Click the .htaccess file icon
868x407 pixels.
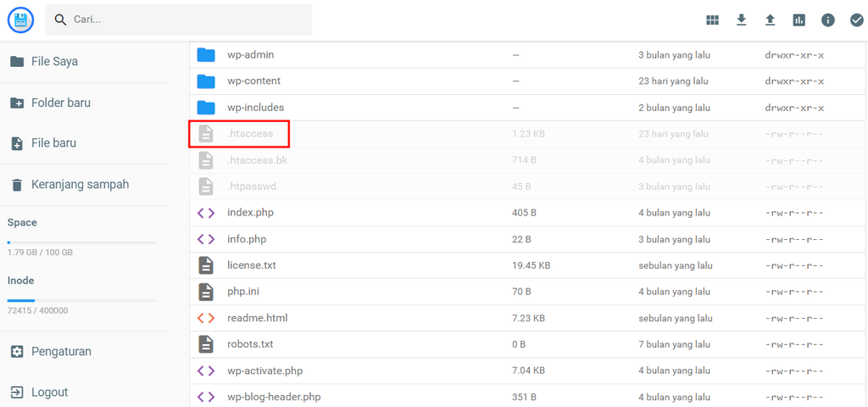point(206,134)
